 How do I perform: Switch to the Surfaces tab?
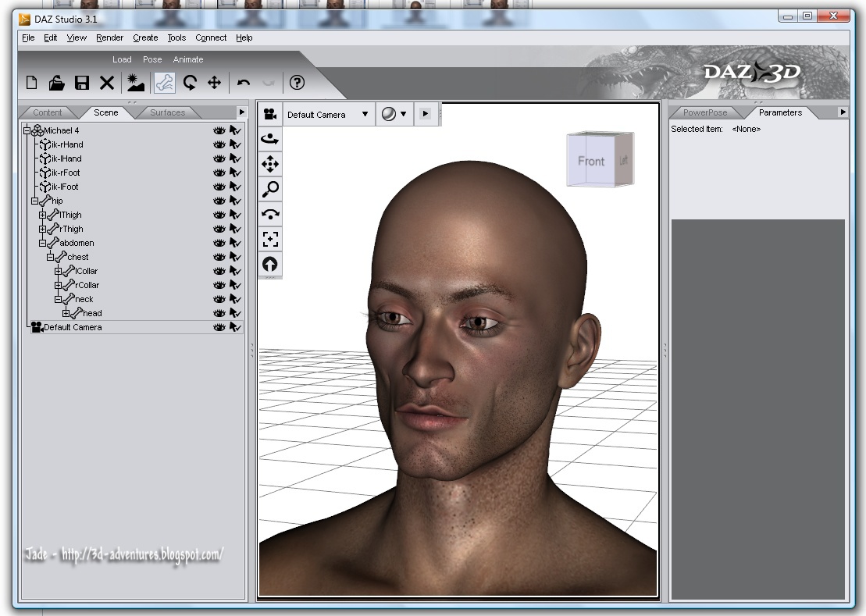[167, 112]
